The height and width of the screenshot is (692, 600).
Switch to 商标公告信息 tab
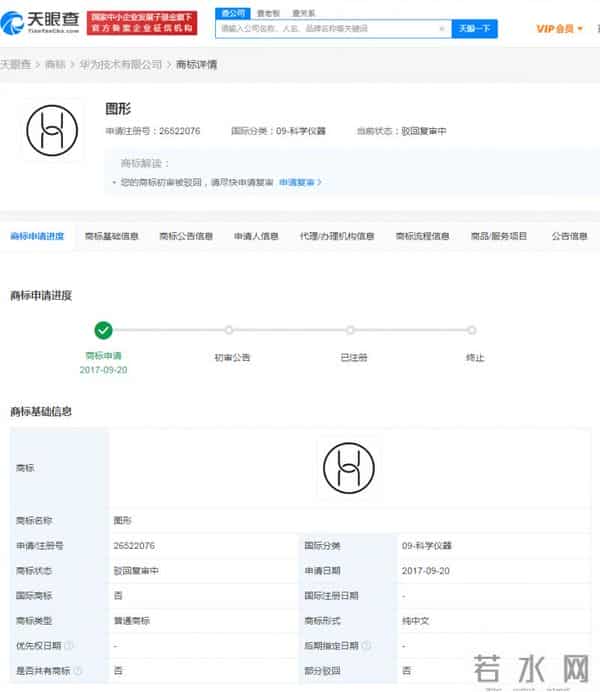pos(186,236)
